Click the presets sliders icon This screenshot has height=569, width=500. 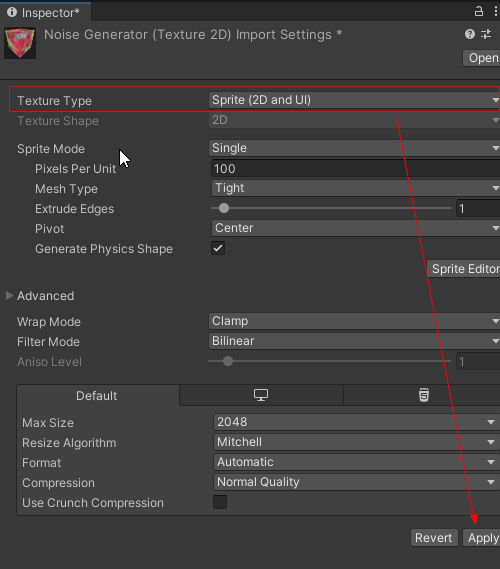pyautogui.click(x=486, y=34)
